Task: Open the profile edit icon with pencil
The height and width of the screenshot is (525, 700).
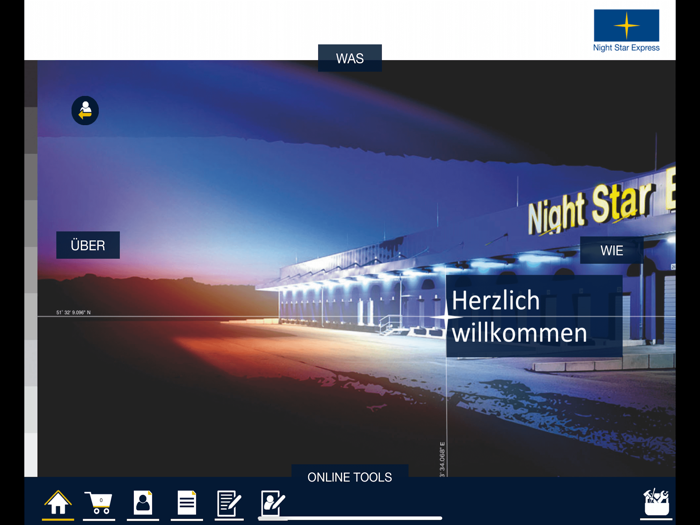Action: coord(273,503)
